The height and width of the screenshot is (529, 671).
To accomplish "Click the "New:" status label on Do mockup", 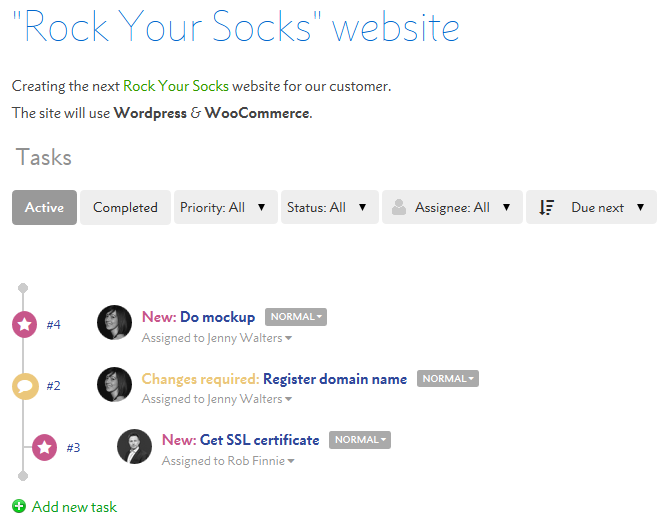I will pos(159,317).
